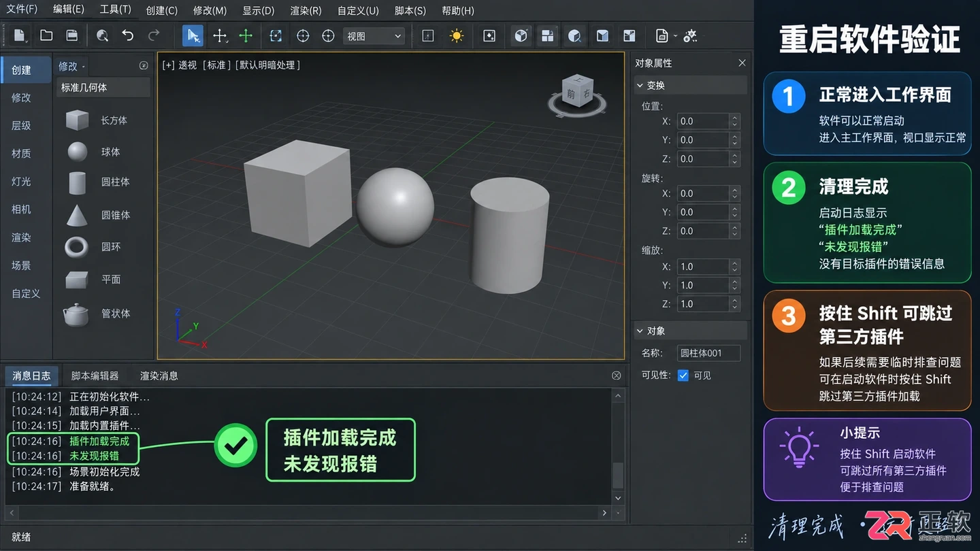The height and width of the screenshot is (551, 980).
Task: Go to the 灯光 sidebar category
Action: [x=21, y=182]
